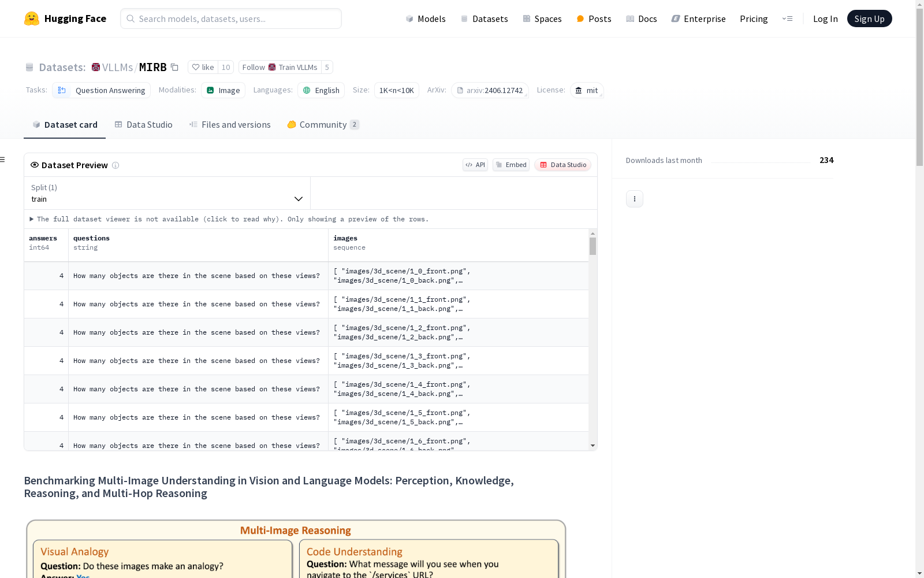The width and height of the screenshot is (924, 578).
Task: Open Enterprise in the top navigation
Action: 698,18
